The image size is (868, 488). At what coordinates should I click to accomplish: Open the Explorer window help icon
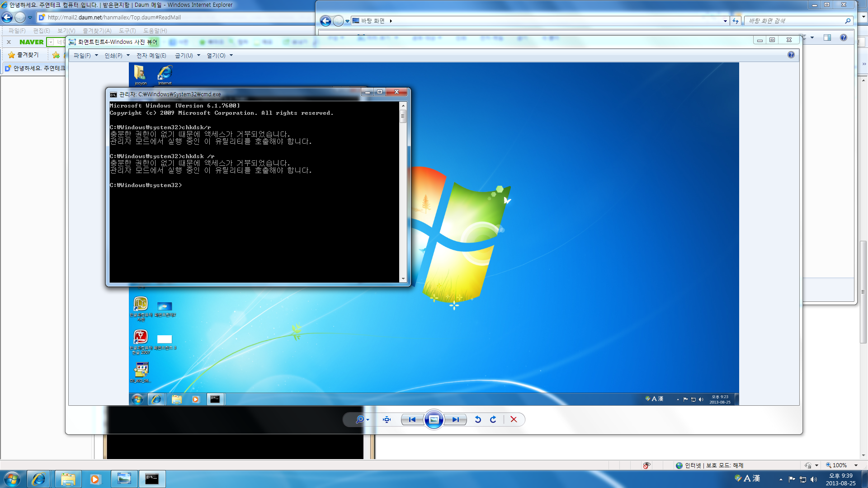tap(844, 38)
